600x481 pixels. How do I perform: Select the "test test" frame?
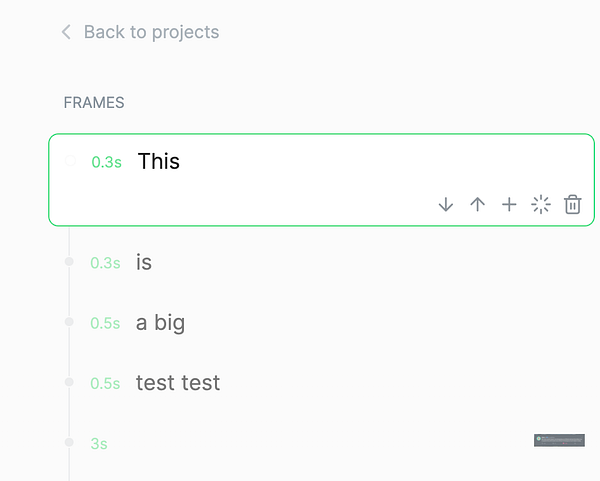(x=178, y=383)
